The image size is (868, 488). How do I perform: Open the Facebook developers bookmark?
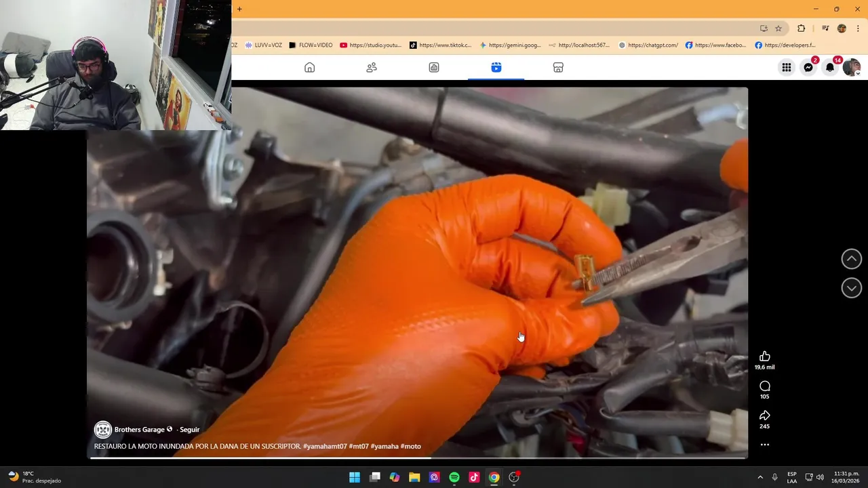pos(785,45)
